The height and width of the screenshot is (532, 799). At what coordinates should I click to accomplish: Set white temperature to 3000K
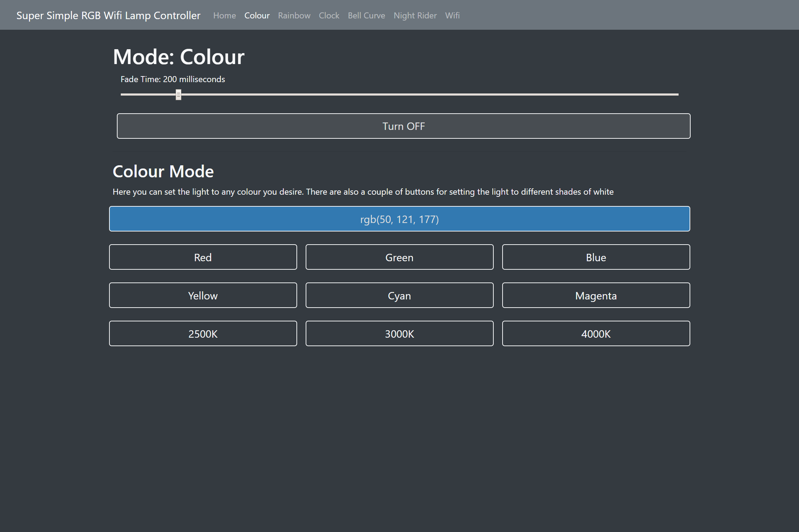click(x=399, y=333)
